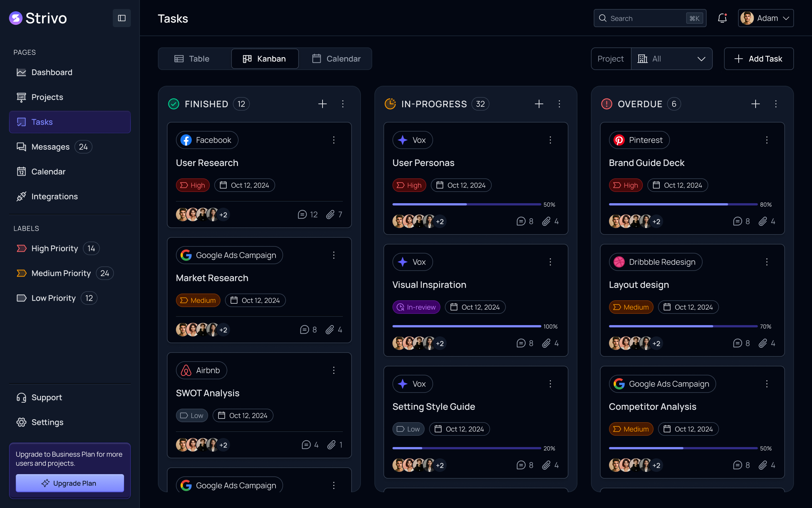Screen dimensions: 812x508
Task: Open IN-PROGRESS column options menu
Action: [559, 104]
